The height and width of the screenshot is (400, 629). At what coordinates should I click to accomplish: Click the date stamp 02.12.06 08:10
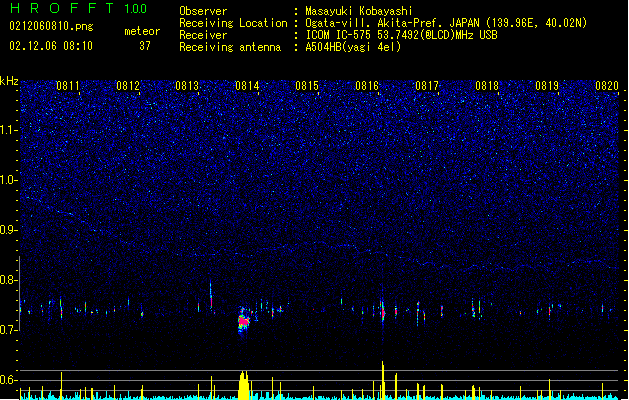51,46
